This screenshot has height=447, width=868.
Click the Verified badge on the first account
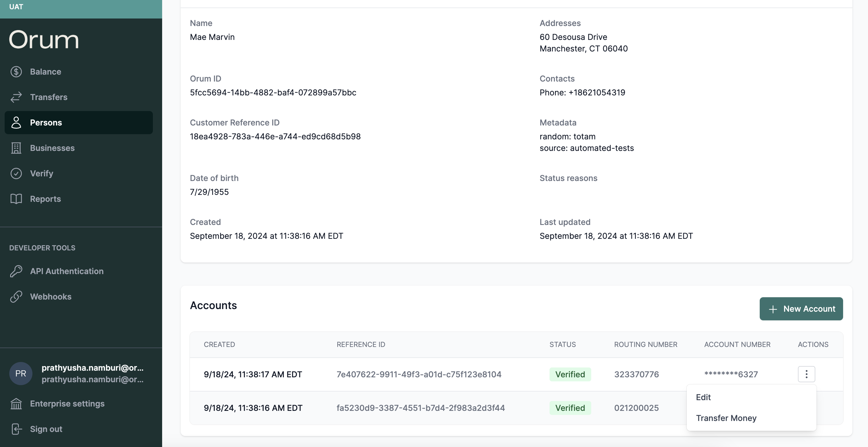click(570, 374)
